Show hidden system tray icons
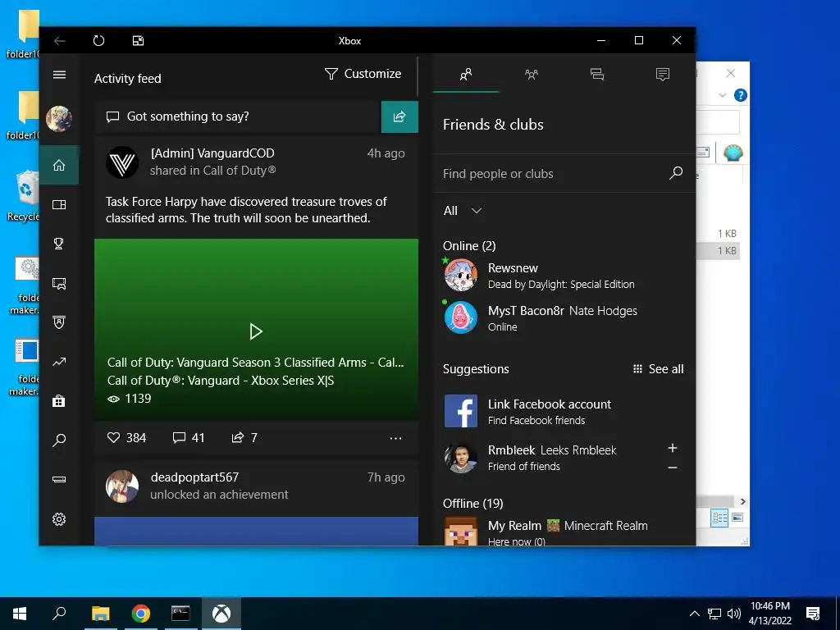 694,614
